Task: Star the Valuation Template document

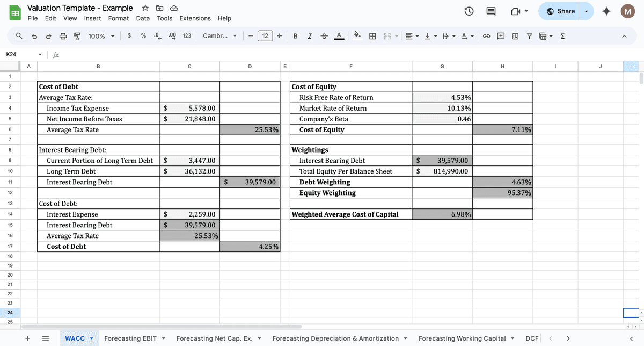Action: tap(145, 8)
